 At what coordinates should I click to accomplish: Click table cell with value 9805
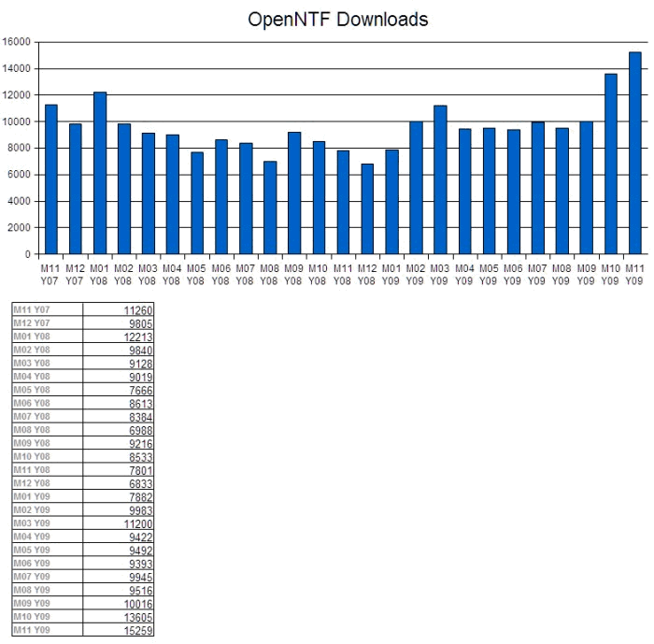[118, 323]
